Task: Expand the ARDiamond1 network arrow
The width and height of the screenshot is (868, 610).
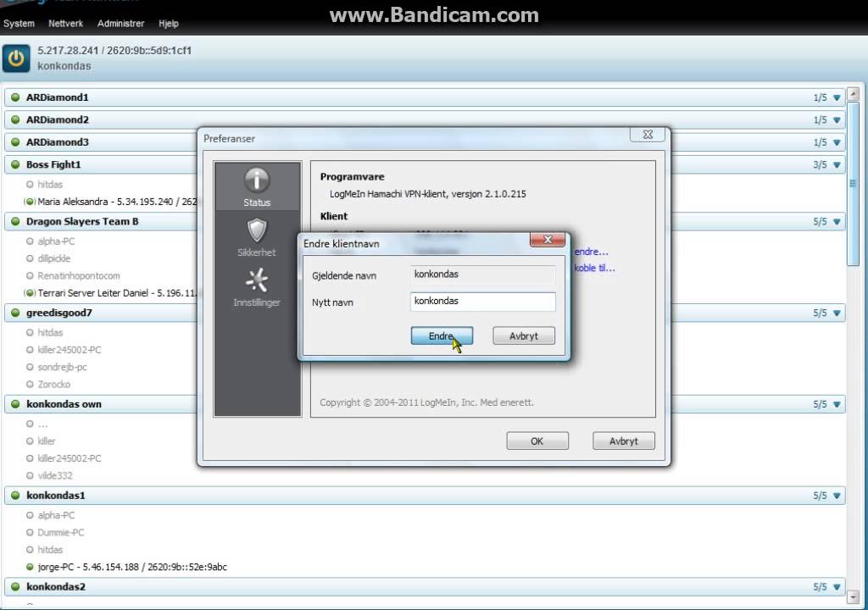Action: (837, 97)
